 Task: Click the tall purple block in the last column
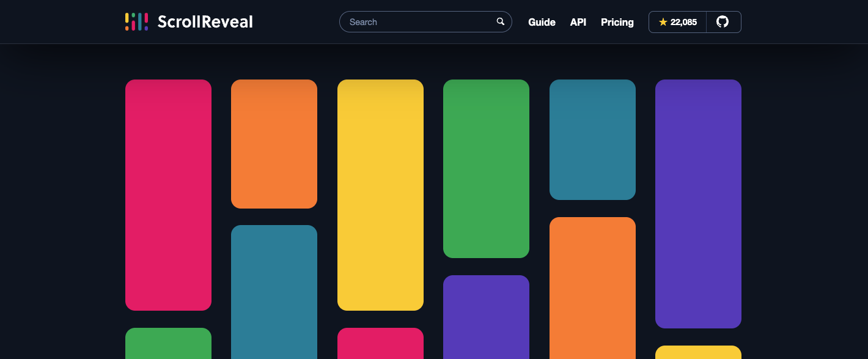click(698, 204)
